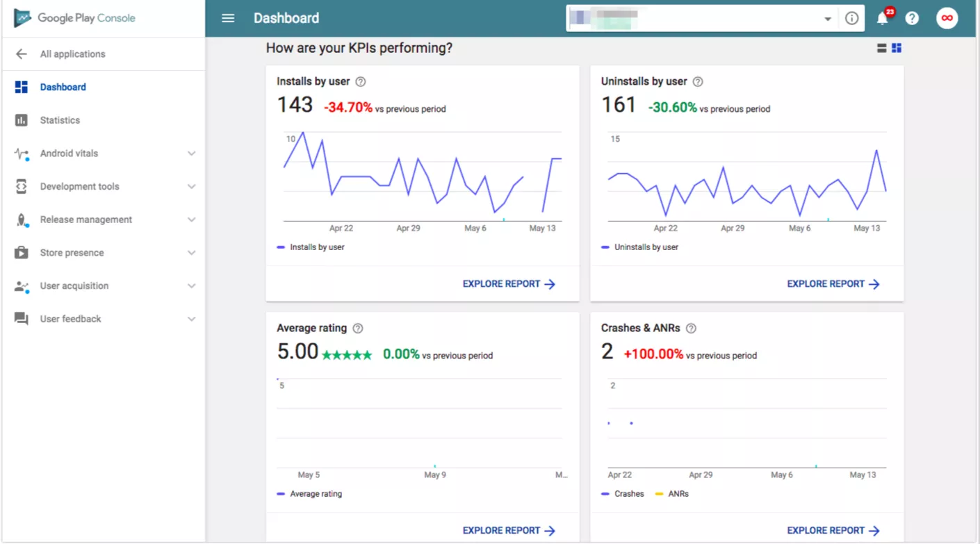
Task: Open the account avatar menu
Action: pos(947,19)
